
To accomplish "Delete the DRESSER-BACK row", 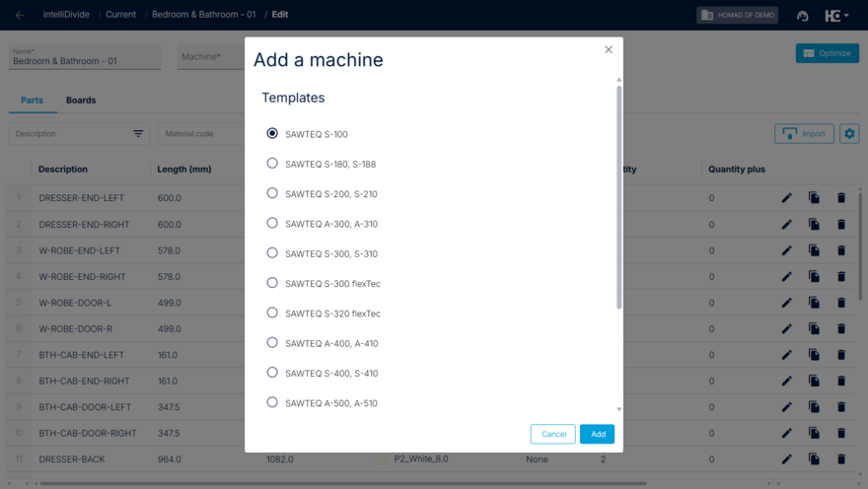I will pos(841,459).
